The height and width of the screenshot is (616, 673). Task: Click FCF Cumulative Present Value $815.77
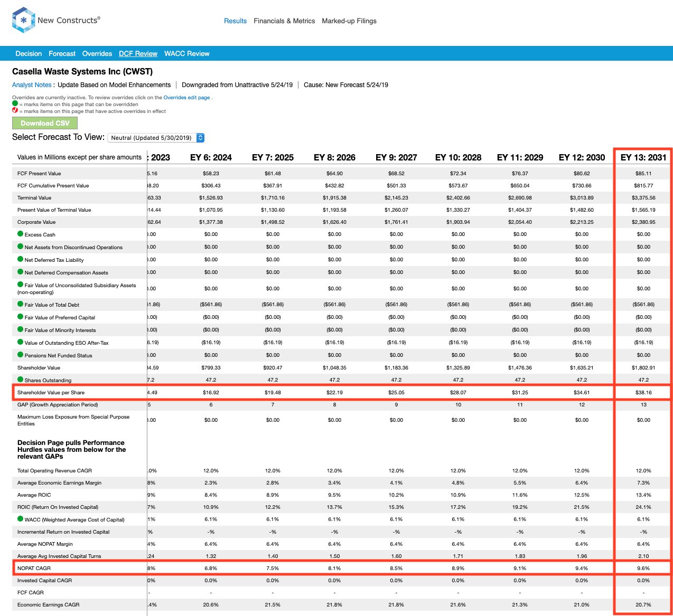click(643, 186)
